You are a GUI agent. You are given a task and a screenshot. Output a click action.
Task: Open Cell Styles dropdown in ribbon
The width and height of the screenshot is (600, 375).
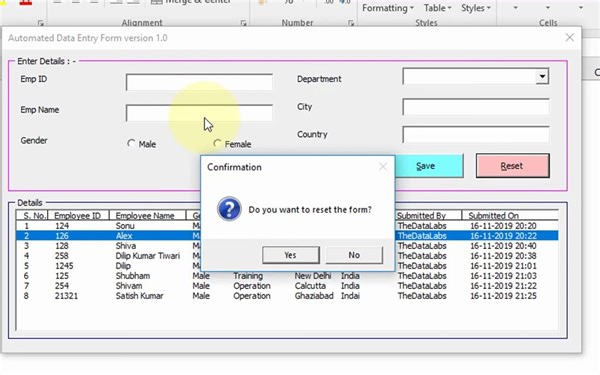click(476, 8)
